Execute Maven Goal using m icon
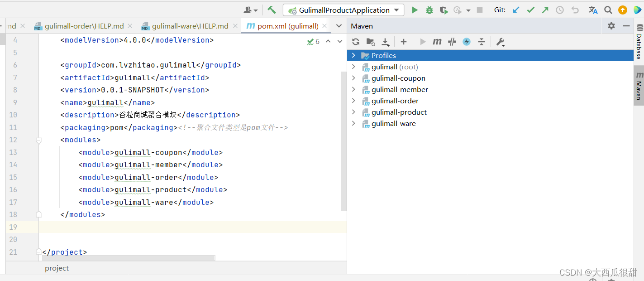Viewport: 644px width, 281px height. tap(437, 42)
